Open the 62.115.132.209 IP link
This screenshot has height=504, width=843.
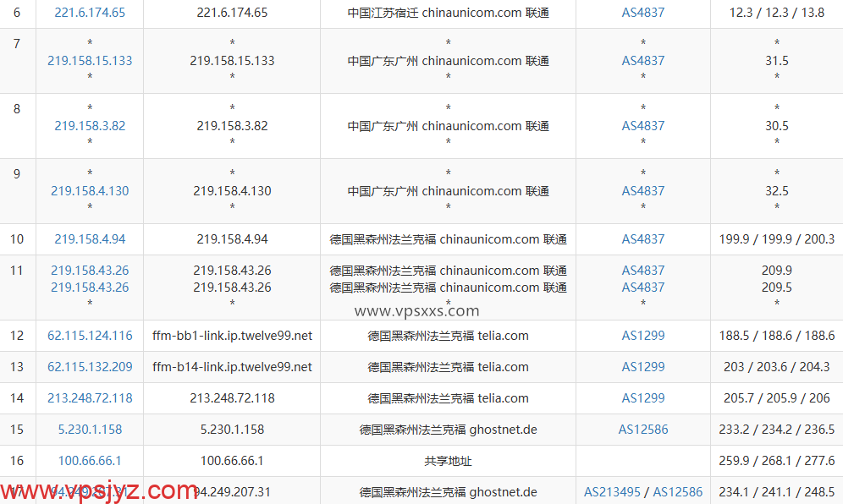(x=90, y=367)
